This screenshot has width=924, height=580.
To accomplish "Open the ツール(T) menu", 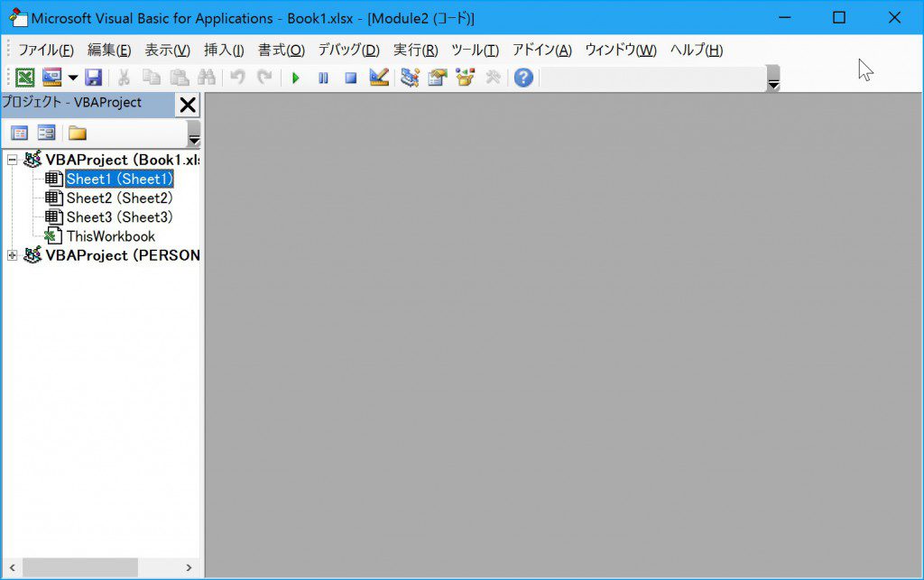I will (475, 50).
